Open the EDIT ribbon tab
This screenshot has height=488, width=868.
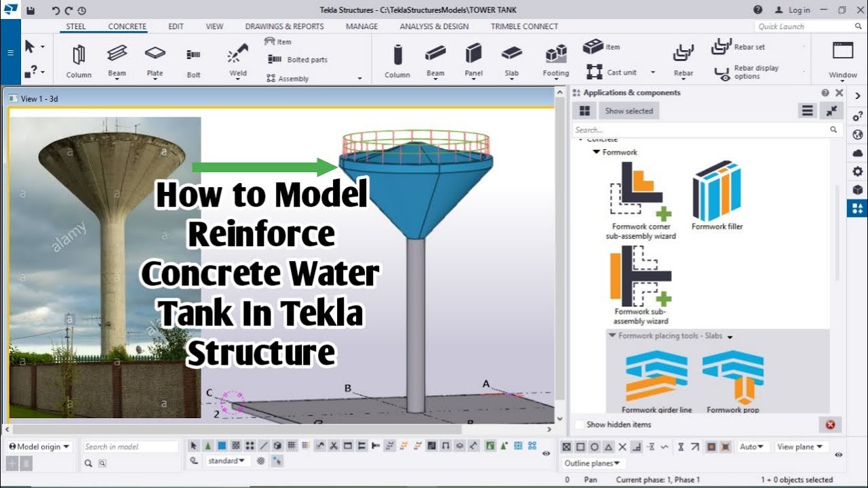click(x=176, y=26)
